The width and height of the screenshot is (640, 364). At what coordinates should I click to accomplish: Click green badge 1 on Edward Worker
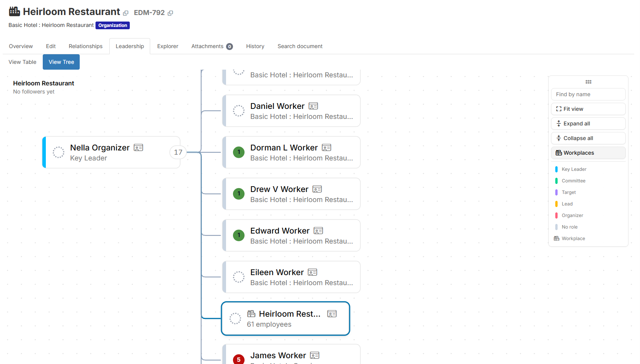(x=239, y=235)
